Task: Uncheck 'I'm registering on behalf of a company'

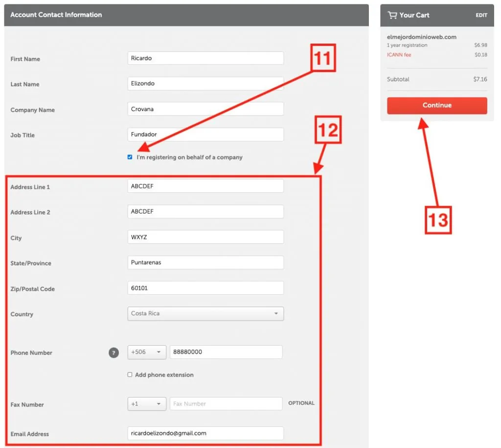Action: click(130, 157)
